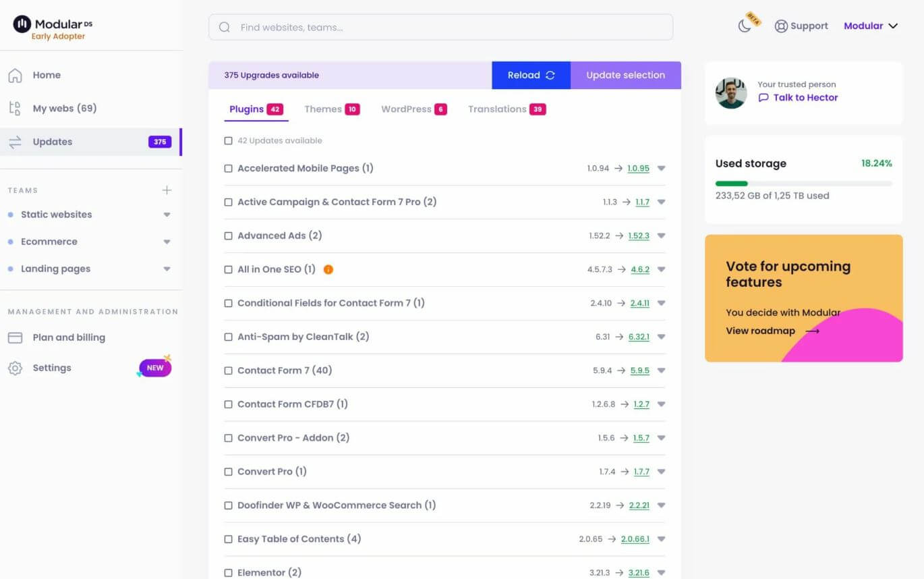Switch to the Themes tab
The height and width of the screenshot is (579, 924).
click(x=332, y=109)
